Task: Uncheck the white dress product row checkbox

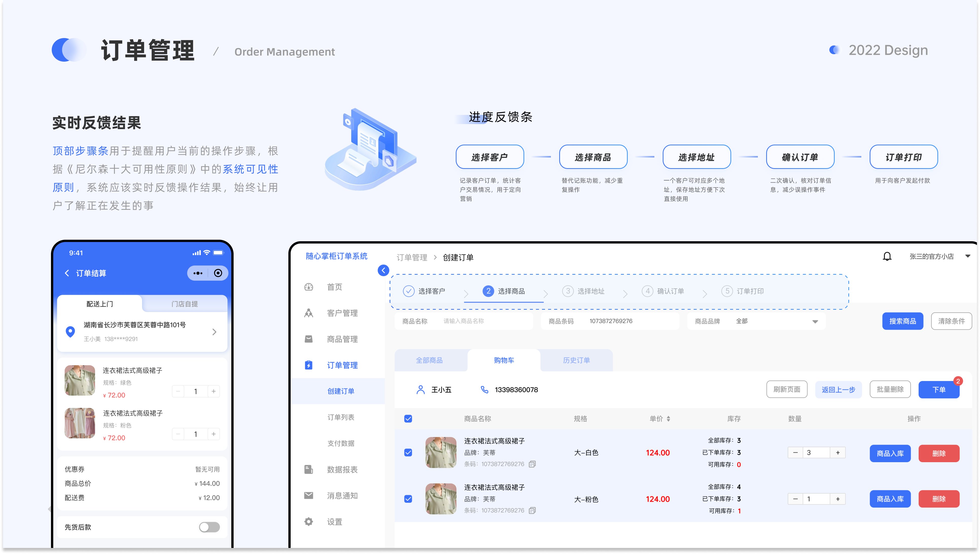Action: (408, 453)
